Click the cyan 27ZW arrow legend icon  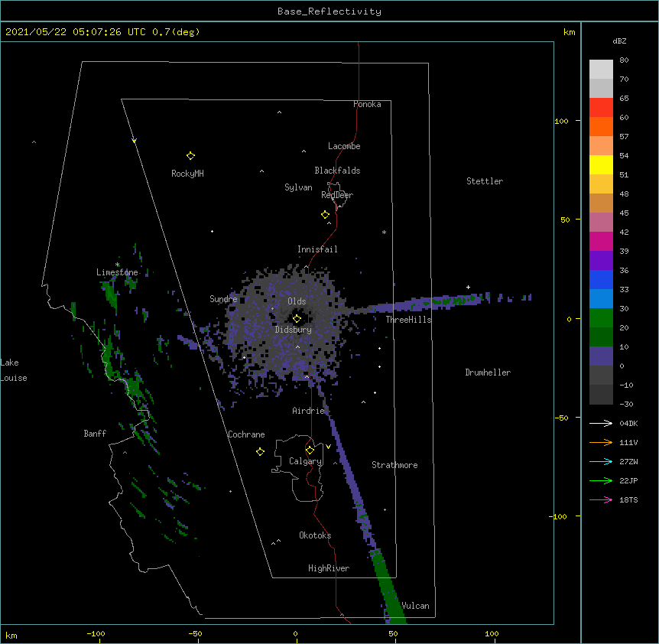pos(601,461)
